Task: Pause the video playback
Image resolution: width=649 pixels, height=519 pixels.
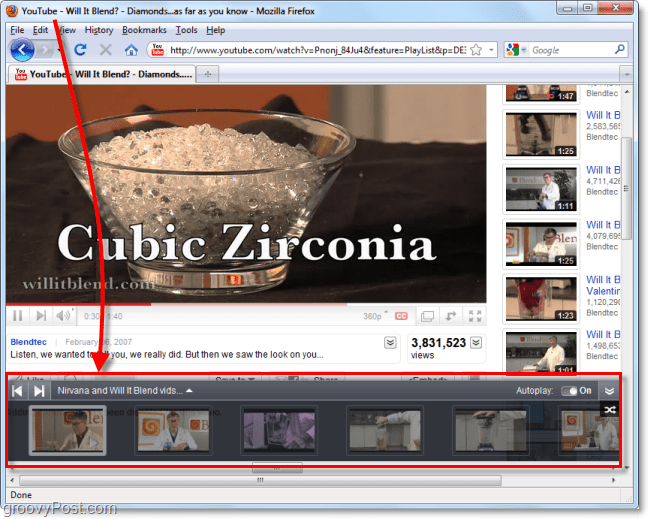Action: (x=17, y=316)
